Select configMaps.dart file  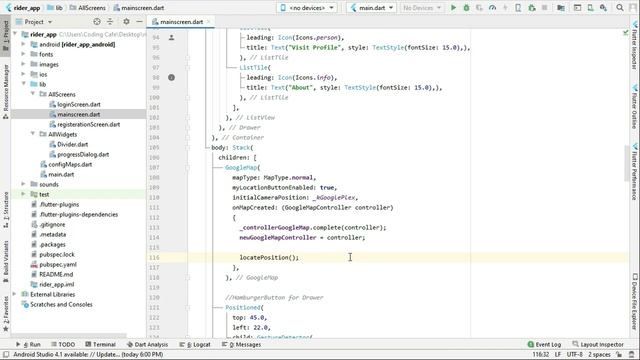click(x=70, y=164)
